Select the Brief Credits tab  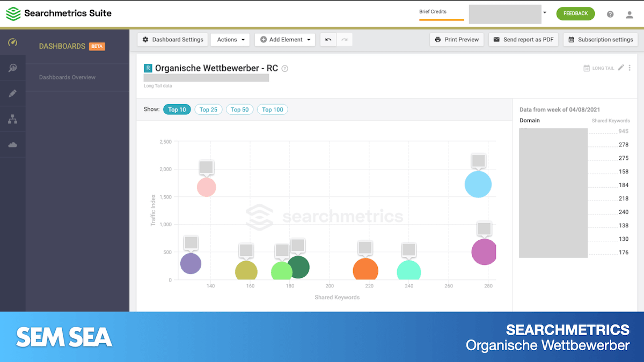click(x=433, y=12)
